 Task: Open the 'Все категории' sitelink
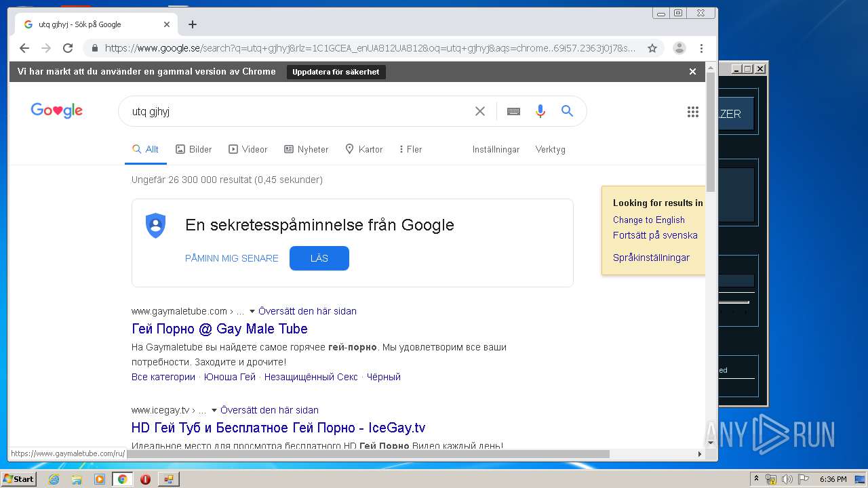point(163,377)
